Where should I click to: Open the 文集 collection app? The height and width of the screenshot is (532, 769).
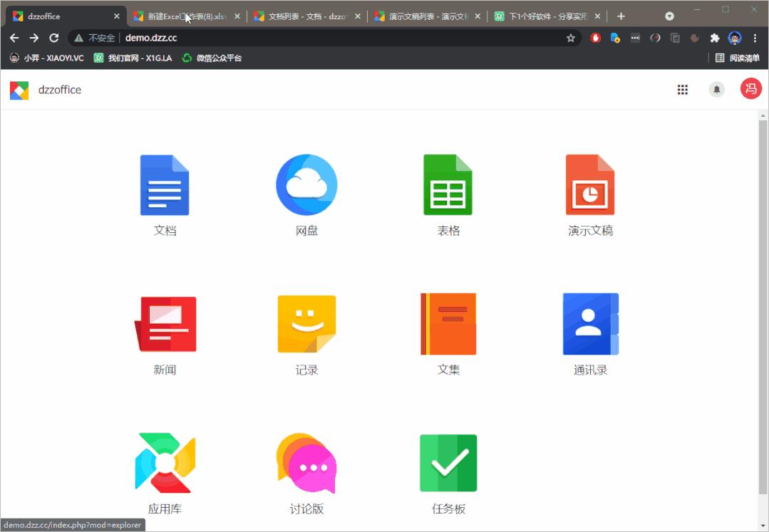(x=448, y=323)
